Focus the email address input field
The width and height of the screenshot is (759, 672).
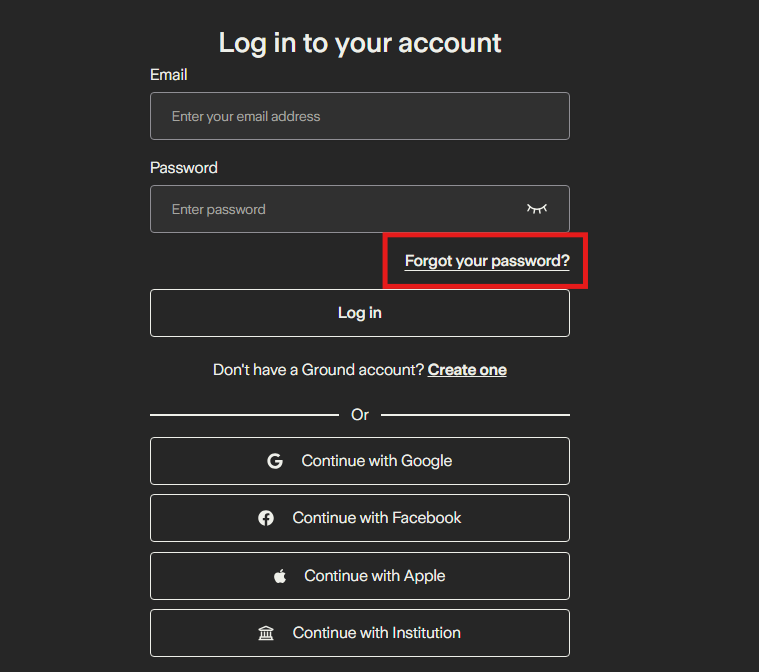pyautogui.click(x=360, y=116)
